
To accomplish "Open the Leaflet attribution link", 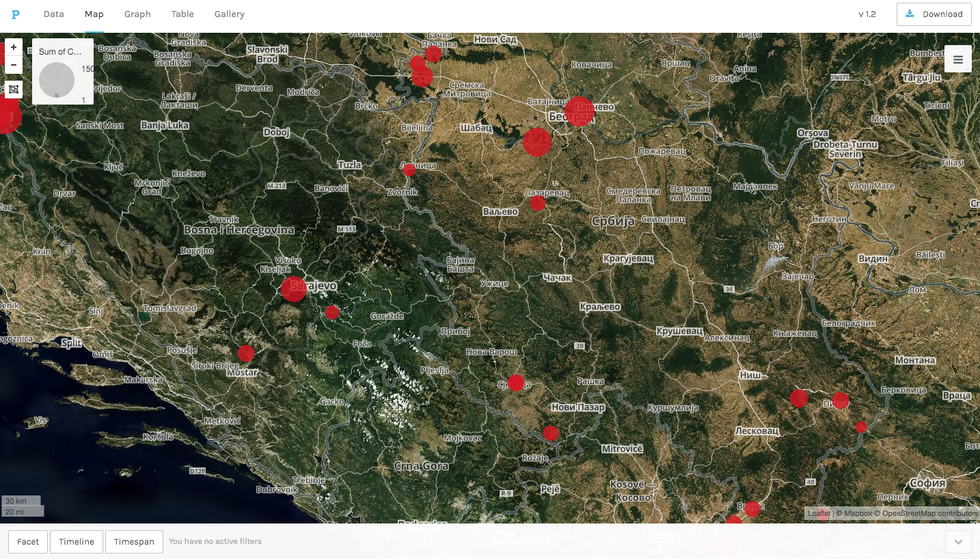I will 819,513.
